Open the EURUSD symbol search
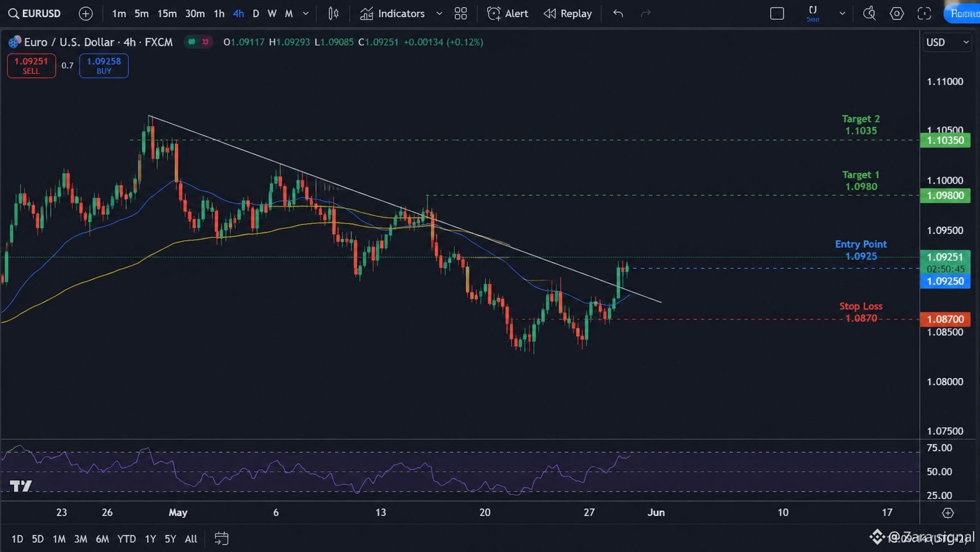This screenshot has width=980, height=552. (35, 13)
